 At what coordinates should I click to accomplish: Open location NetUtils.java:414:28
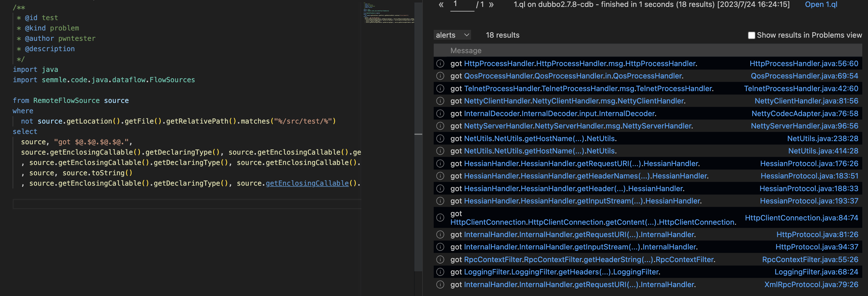coord(823,151)
